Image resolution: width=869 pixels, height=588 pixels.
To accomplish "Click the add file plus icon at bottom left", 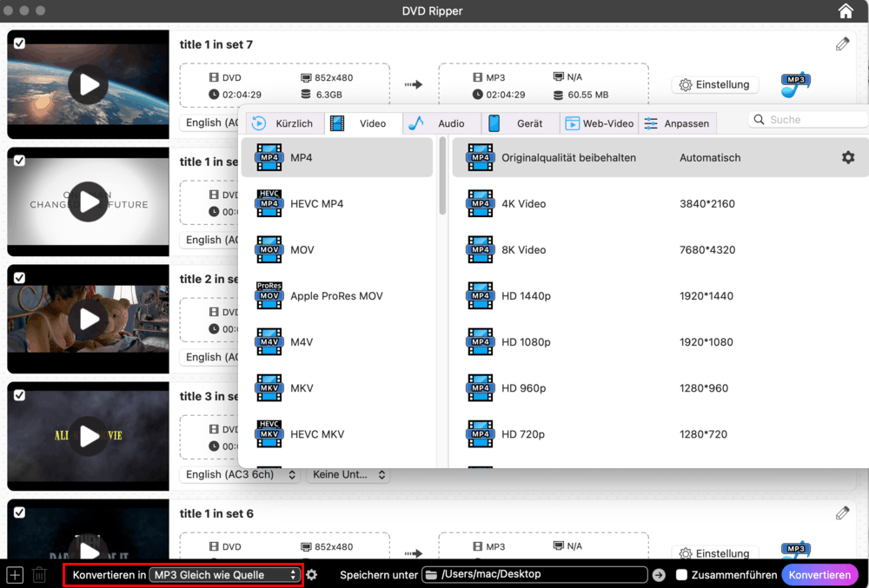I will point(15,575).
